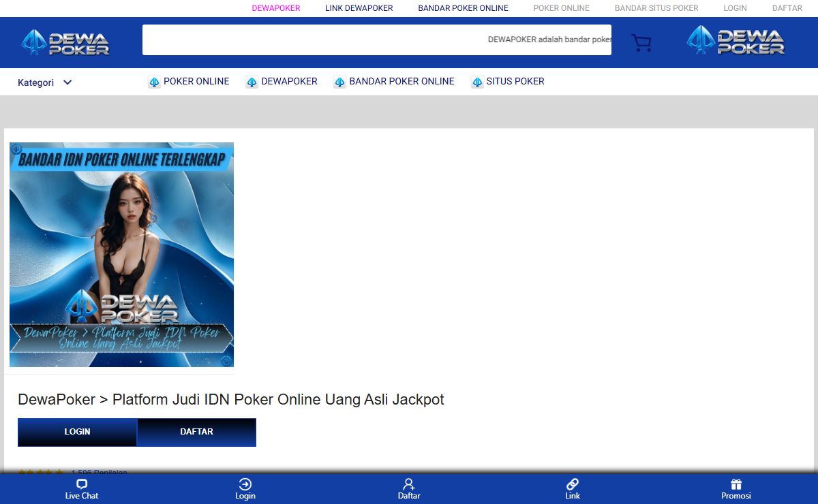The height and width of the screenshot is (504, 818).
Task: Open BANDAR SITUS POKER top menu item
Action: 656,8
